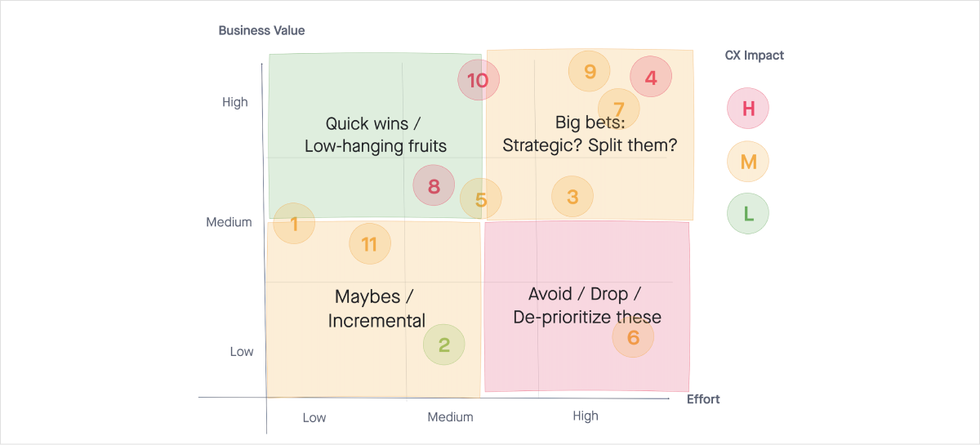
Task: Select circle marker 9
Action: (590, 72)
